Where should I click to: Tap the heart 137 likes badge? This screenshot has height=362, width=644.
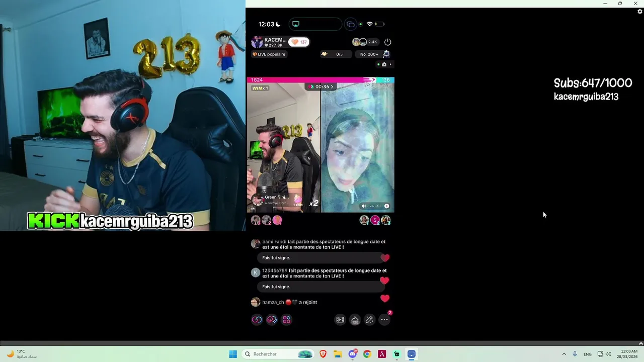pos(299,42)
